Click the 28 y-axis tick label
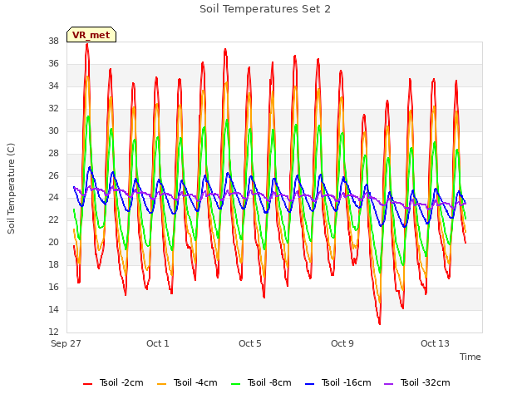532x399 pixels. coord(53,153)
